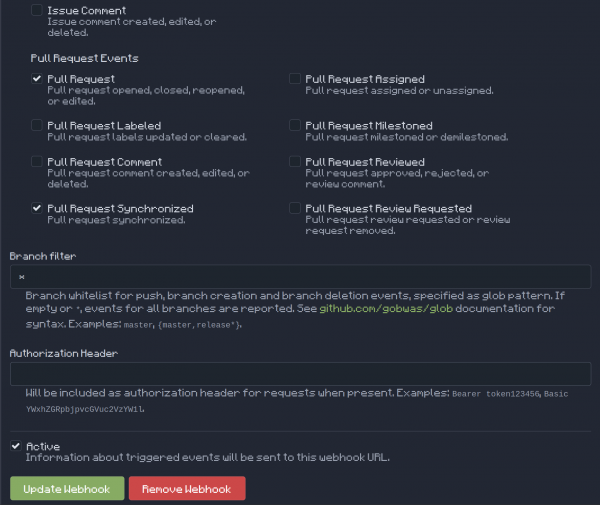Image resolution: width=600 pixels, height=505 pixels.
Task: Click the Remove Webhook button
Action: click(187, 489)
